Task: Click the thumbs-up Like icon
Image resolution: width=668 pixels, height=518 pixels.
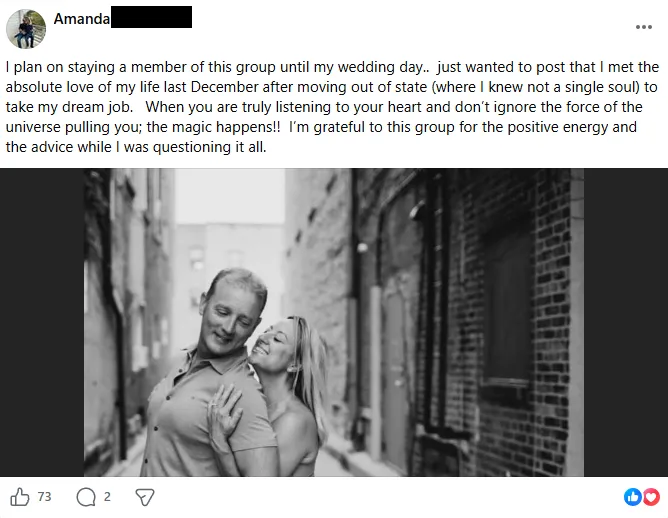Action: 20,497
